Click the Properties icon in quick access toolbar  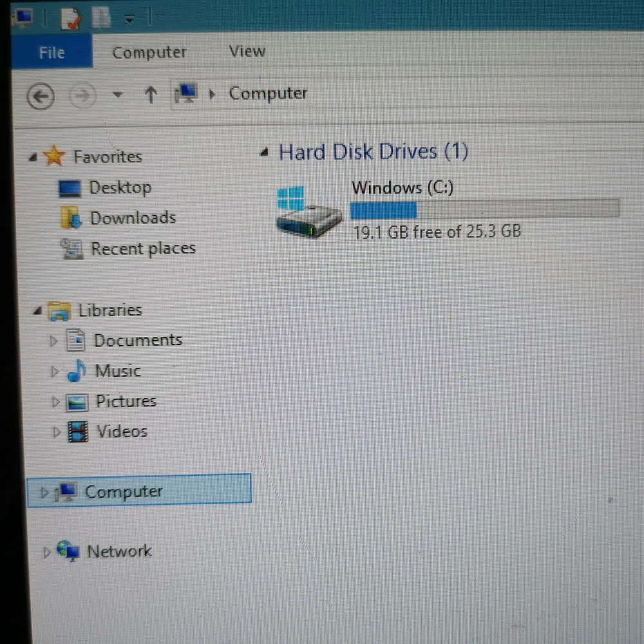(x=71, y=19)
